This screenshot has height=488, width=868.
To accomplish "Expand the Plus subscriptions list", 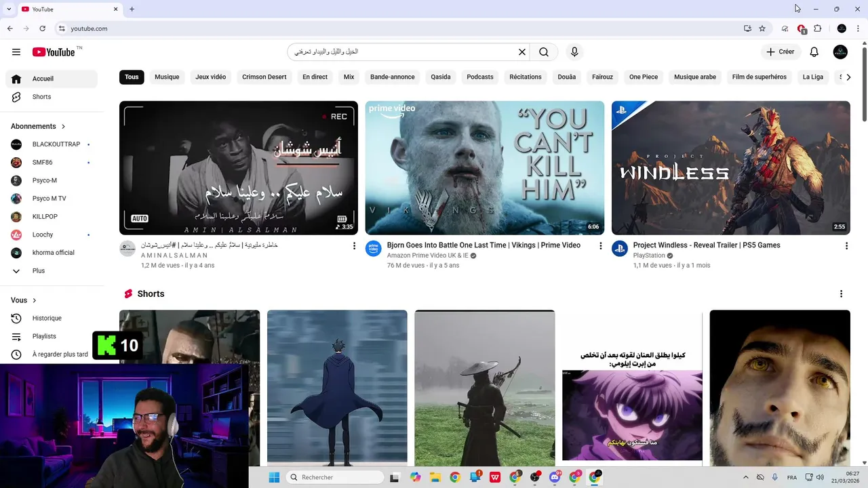I will coord(52,270).
